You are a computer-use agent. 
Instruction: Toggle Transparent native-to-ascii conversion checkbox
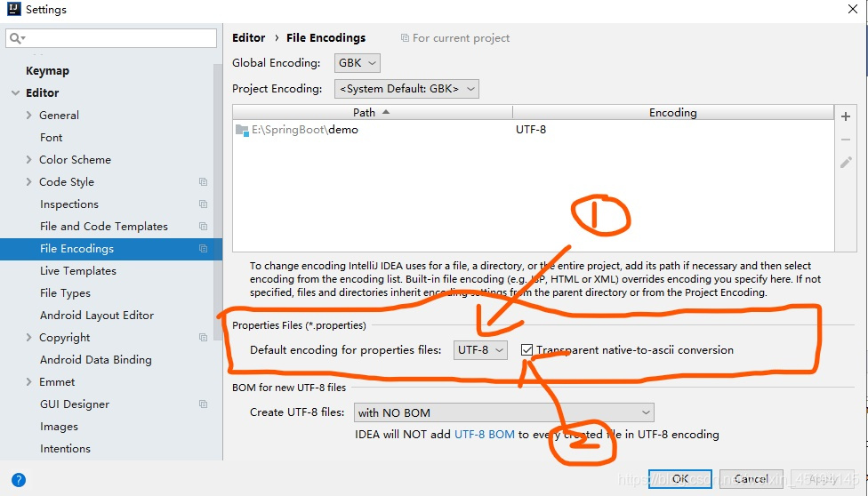coord(526,350)
